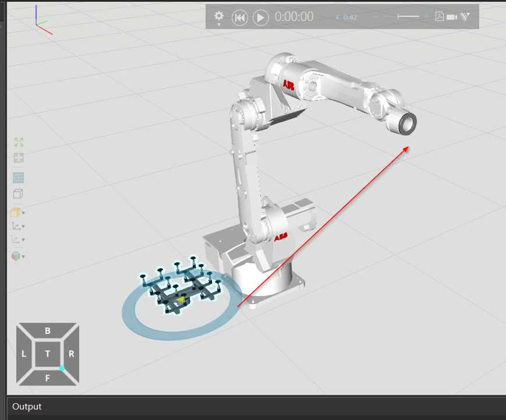Image resolution: width=506 pixels, height=420 pixels.
Task: Open the film strip export dropdown
Action: 465,16
